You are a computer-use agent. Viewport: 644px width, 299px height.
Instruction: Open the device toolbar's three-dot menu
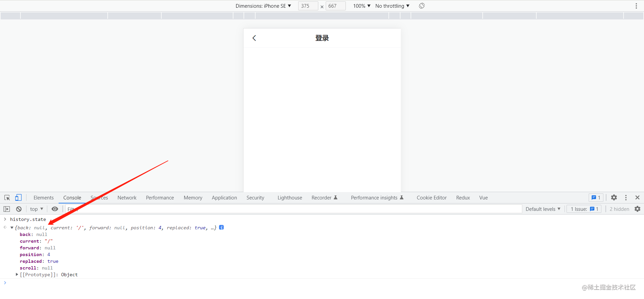(x=636, y=6)
